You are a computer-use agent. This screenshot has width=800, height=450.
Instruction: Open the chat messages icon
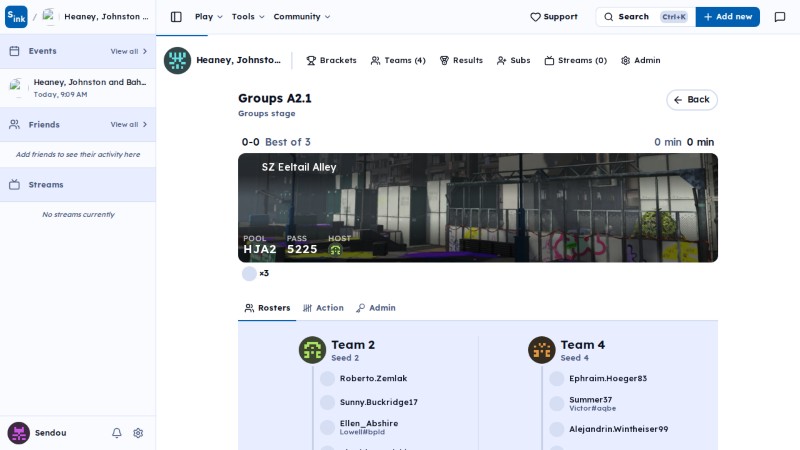780,17
